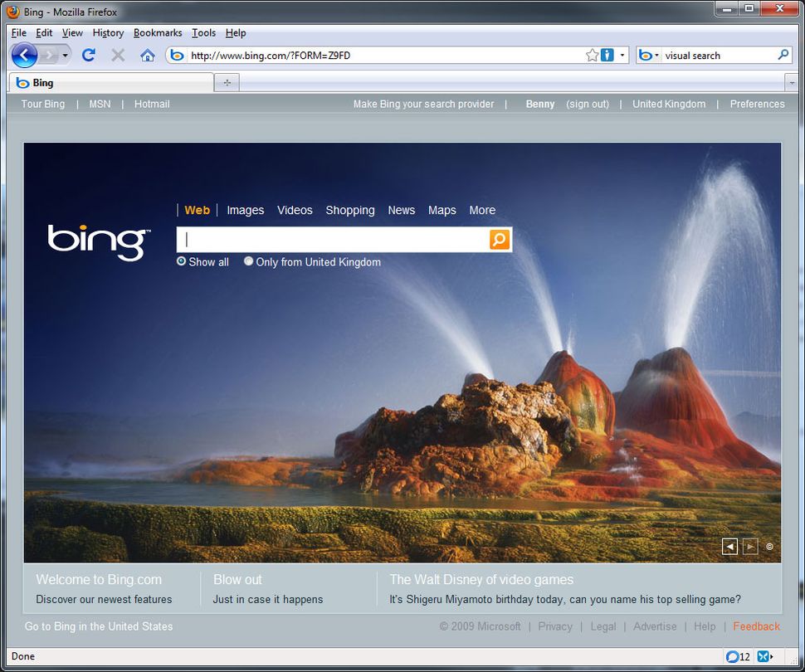Open a new tab with the plus icon
Image resolution: width=805 pixels, height=672 pixels.
pyautogui.click(x=226, y=82)
